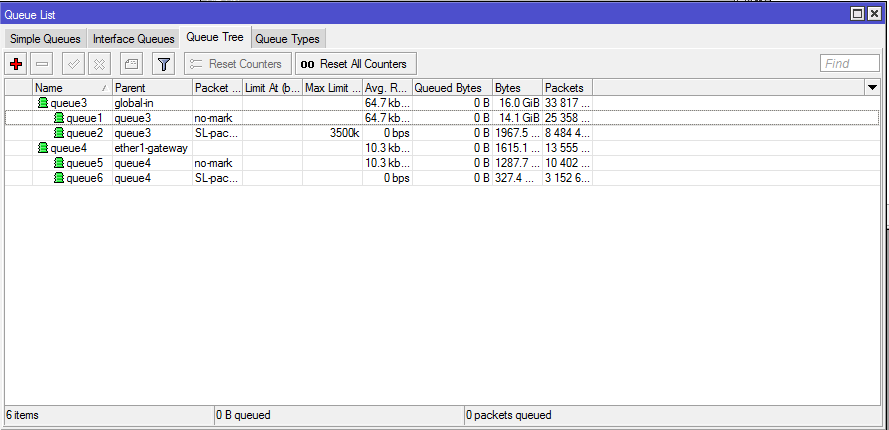
Task: Sort by the Max Limit column header
Action: (x=332, y=88)
